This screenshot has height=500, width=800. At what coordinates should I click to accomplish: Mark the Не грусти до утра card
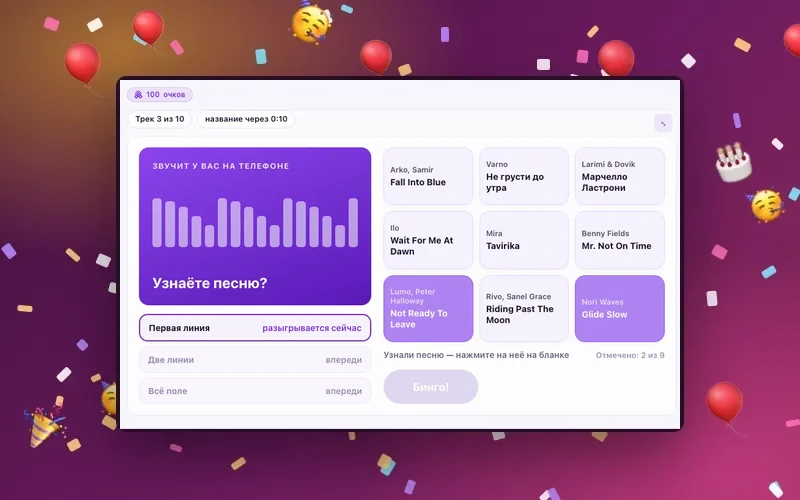(524, 176)
